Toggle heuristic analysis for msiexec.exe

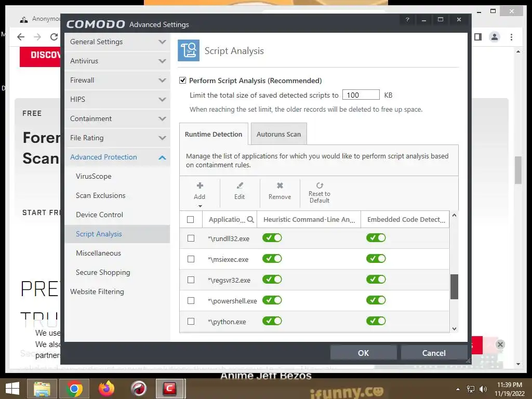coord(272,259)
